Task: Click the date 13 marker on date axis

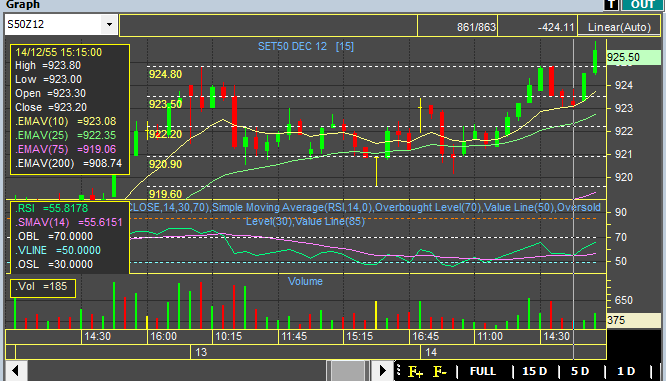Action: coord(201,353)
